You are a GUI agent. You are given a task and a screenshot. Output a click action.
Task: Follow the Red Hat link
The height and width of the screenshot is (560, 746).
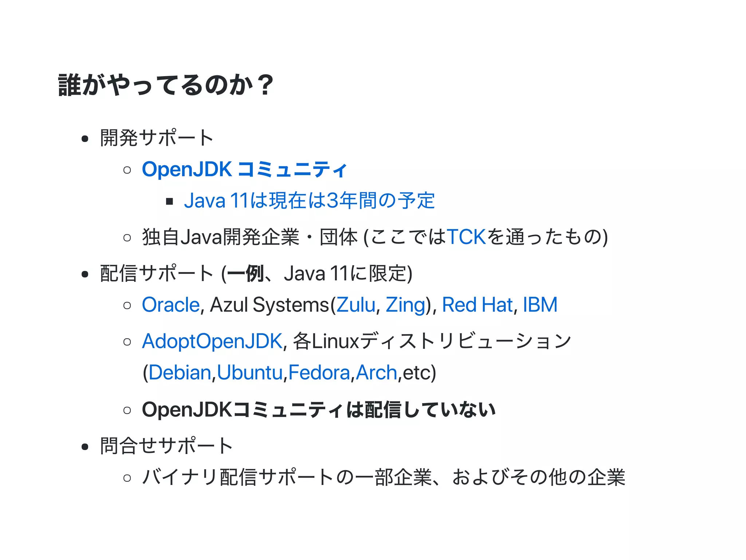[477, 305]
